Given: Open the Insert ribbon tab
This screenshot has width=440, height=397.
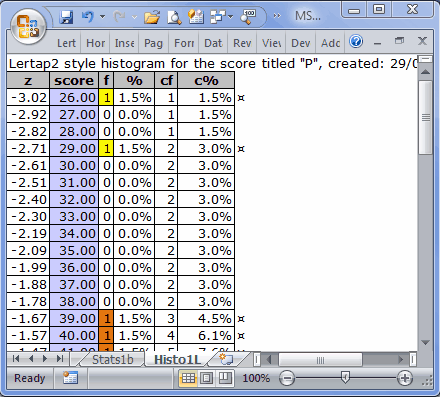Looking at the screenshot, I should pyautogui.click(x=124, y=43).
